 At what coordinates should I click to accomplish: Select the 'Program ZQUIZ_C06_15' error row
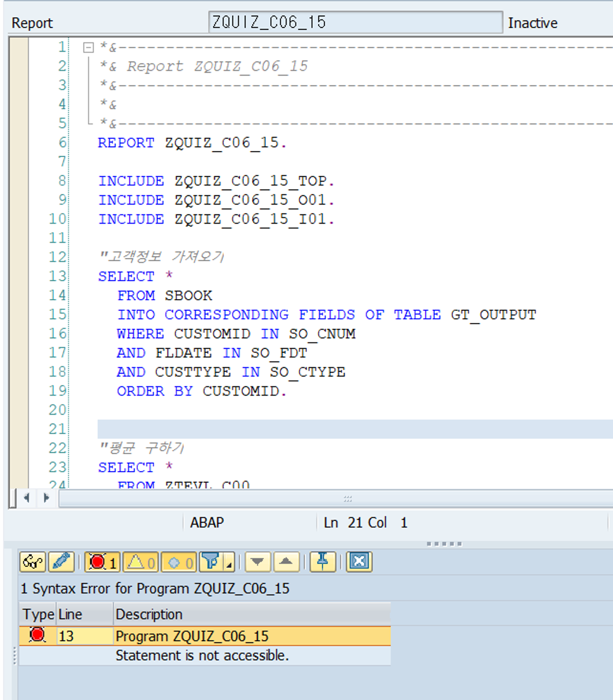(205, 636)
